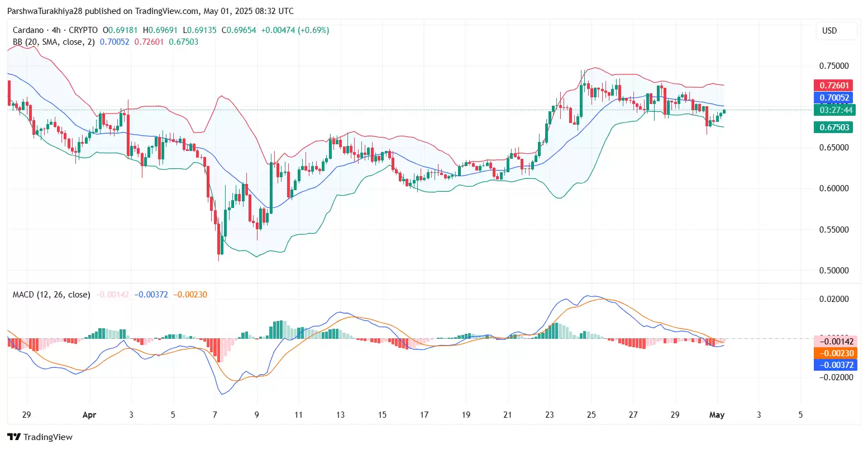Image resolution: width=868 pixels, height=449 pixels.
Task: Switch to the May section on time axis
Action: click(x=717, y=415)
